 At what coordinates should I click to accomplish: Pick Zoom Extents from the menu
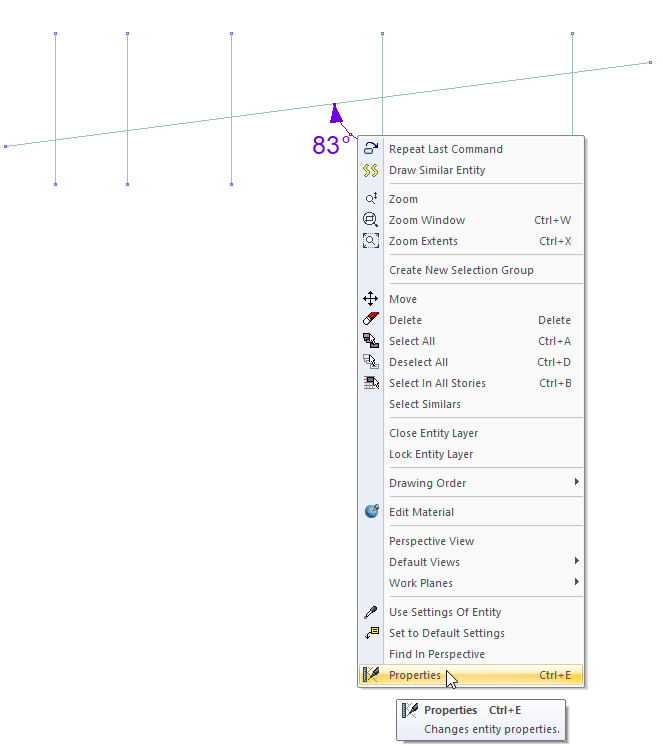[471, 241]
